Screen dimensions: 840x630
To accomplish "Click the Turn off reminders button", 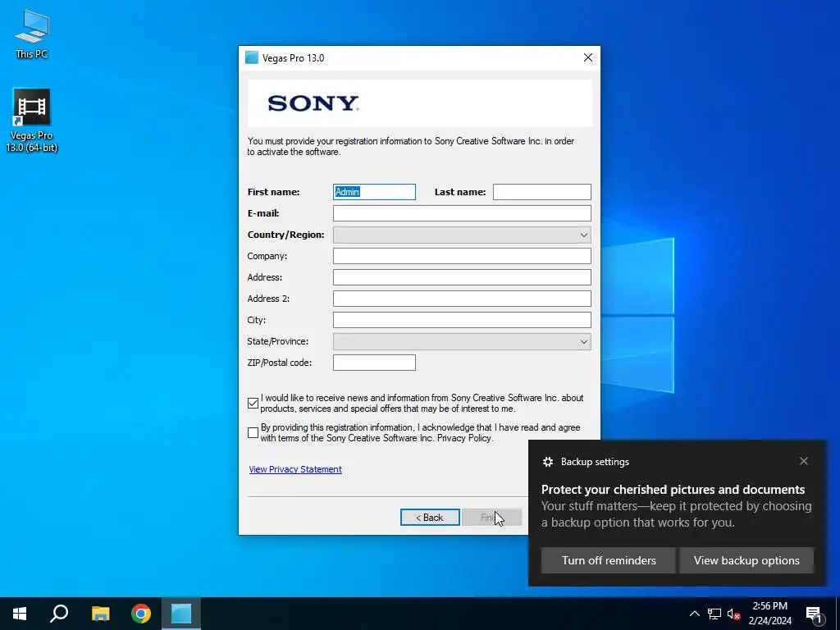I will point(609,560).
